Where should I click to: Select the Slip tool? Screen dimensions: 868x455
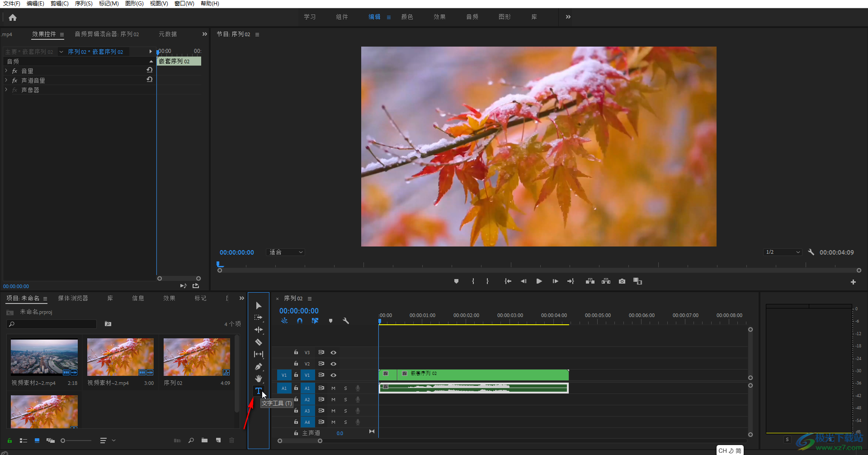pos(259,354)
